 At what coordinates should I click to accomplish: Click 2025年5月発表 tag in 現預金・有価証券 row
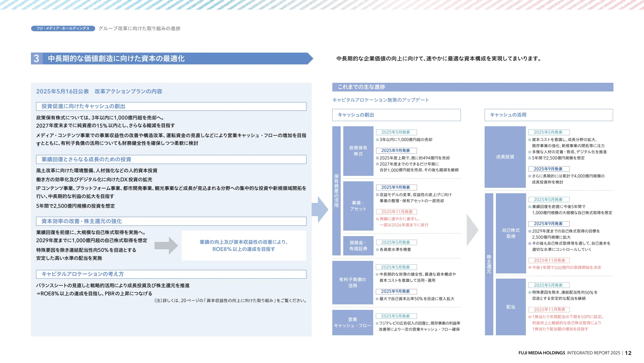(397, 243)
